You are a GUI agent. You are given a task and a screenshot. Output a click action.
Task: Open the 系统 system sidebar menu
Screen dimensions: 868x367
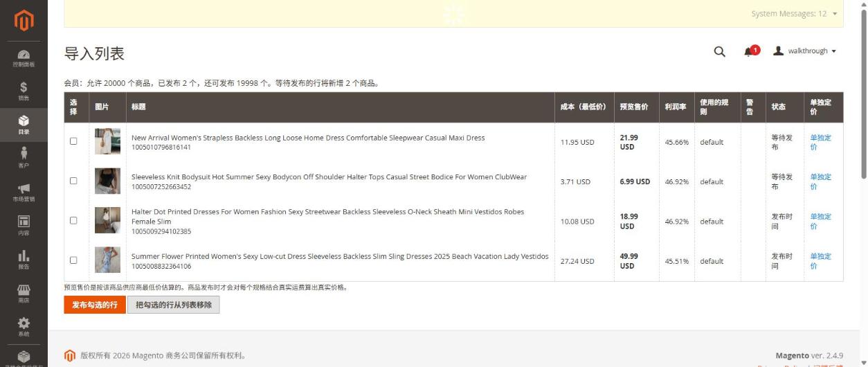pos(24,326)
